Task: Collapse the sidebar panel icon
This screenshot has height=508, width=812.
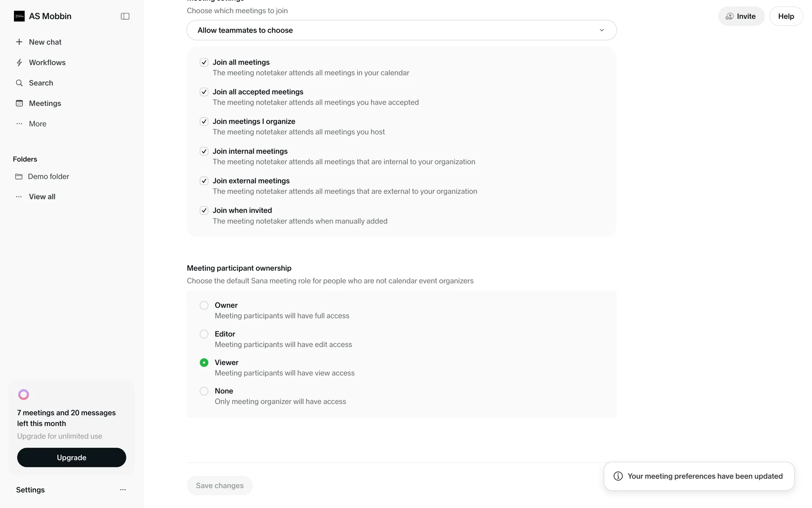Action: point(125,16)
